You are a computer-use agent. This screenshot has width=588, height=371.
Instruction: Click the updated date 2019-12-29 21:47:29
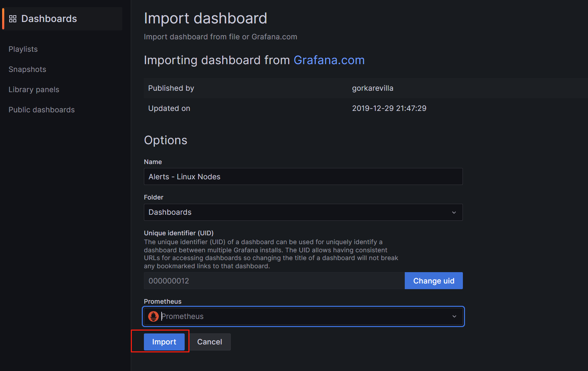point(389,108)
